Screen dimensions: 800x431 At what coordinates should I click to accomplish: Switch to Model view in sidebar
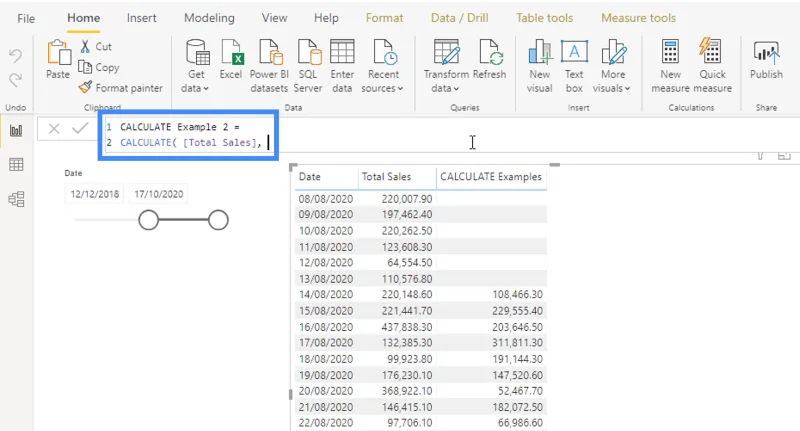click(16, 199)
